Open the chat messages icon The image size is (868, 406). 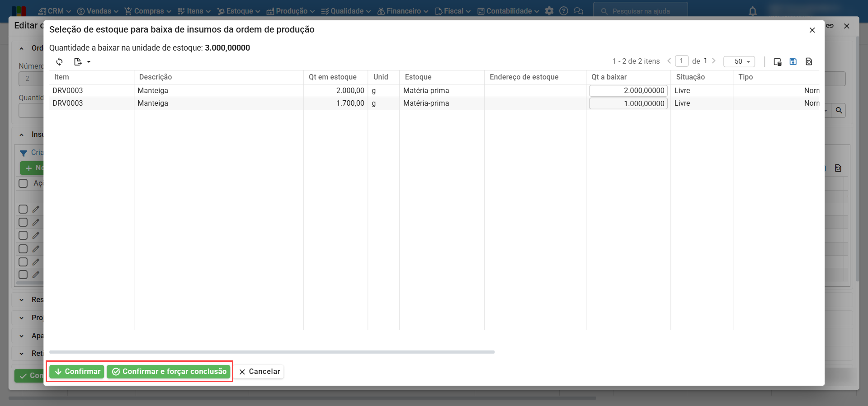pyautogui.click(x=579, y=11)
